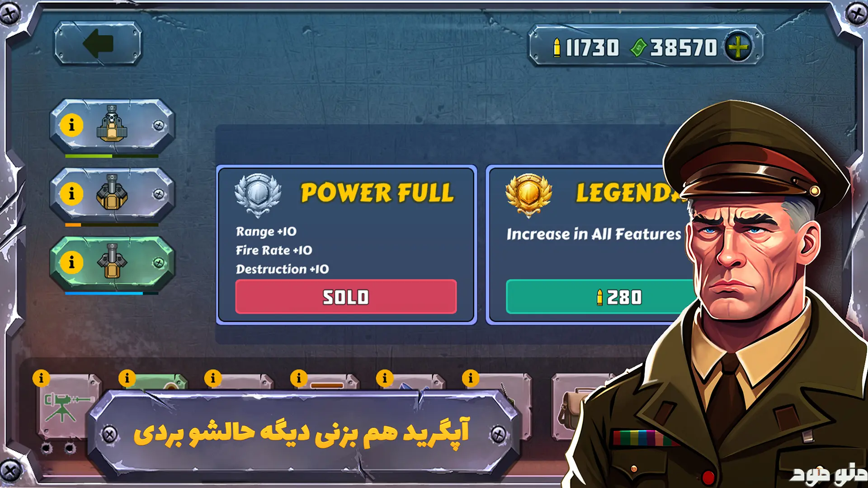The width and height of the screenshot is (868, 488).
Task: Open info icon on third bottom weapon slot
Action: click(x=213, y=378)
